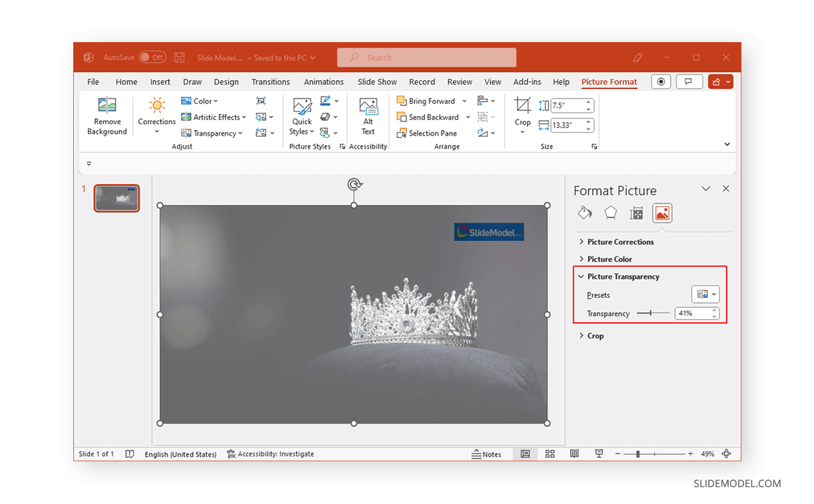
Task: Enable Slide Sorter view
Action: (549, 454)
